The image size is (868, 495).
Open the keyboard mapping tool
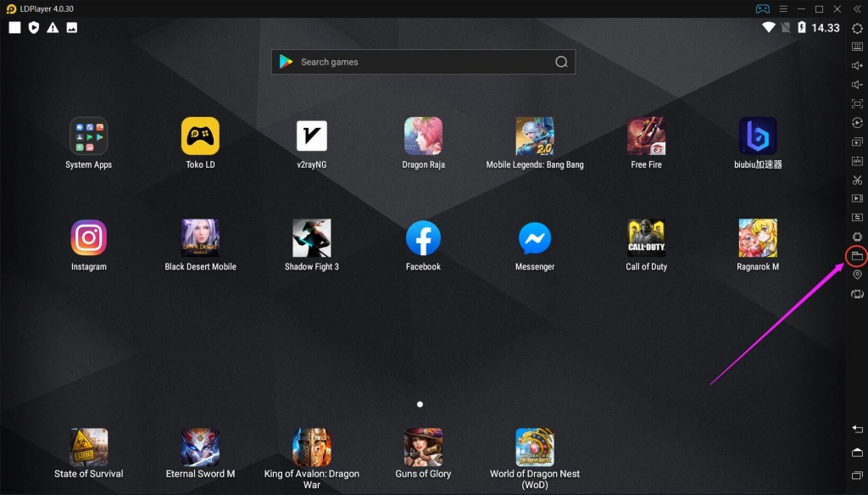click(x=857, y=47)
